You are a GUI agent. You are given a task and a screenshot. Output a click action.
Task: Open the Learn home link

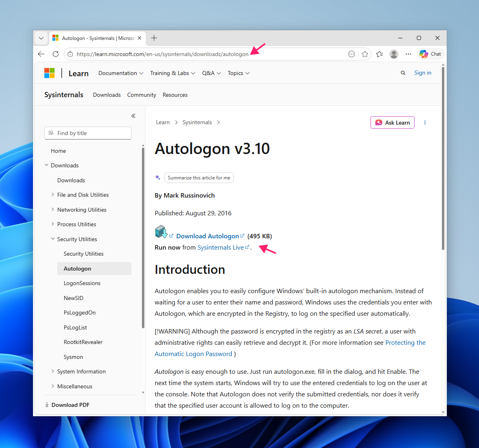click(79, 73)
